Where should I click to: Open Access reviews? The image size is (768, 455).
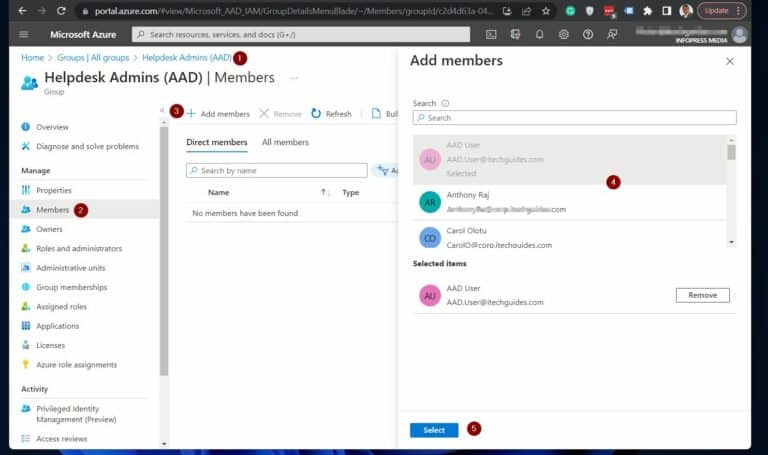tap(61, 439)
